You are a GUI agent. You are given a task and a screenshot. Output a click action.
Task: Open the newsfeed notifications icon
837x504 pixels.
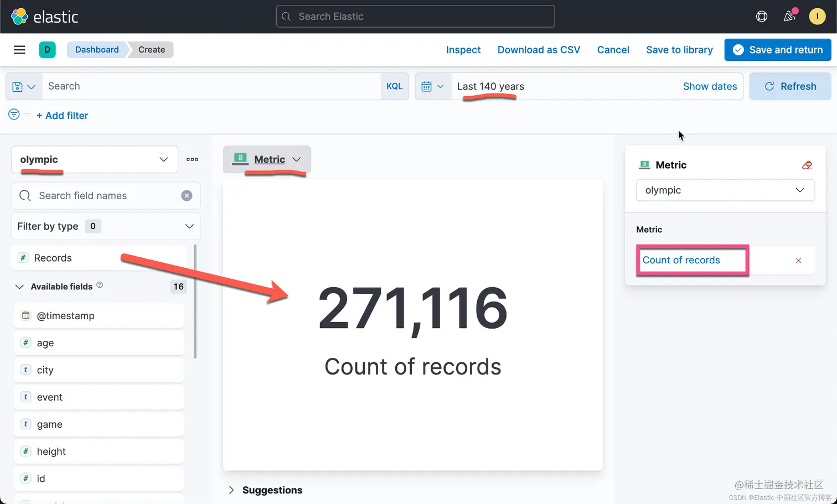tap(790, 16)
